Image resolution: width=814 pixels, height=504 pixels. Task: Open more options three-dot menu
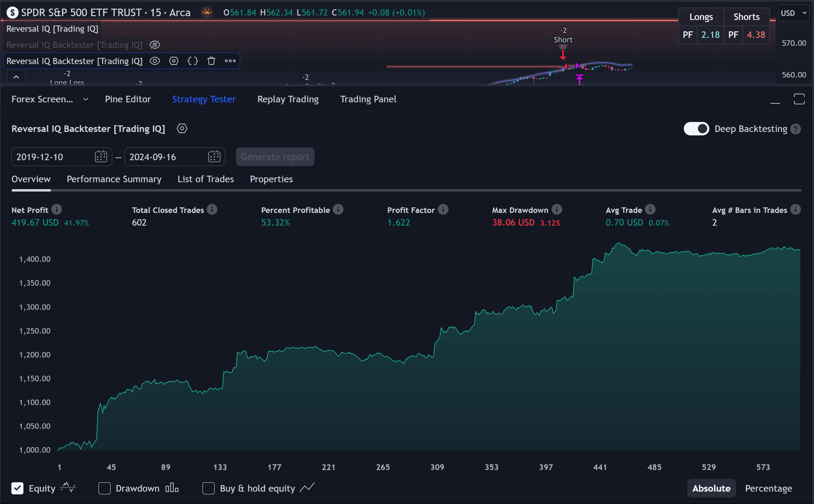pyautogui.click(x=230, y=61)
